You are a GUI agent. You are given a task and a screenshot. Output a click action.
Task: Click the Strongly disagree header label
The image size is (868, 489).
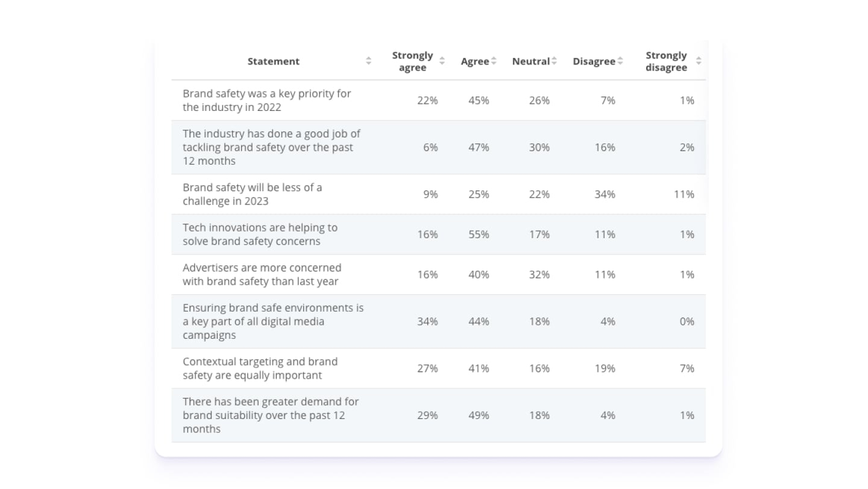(666, 61)
